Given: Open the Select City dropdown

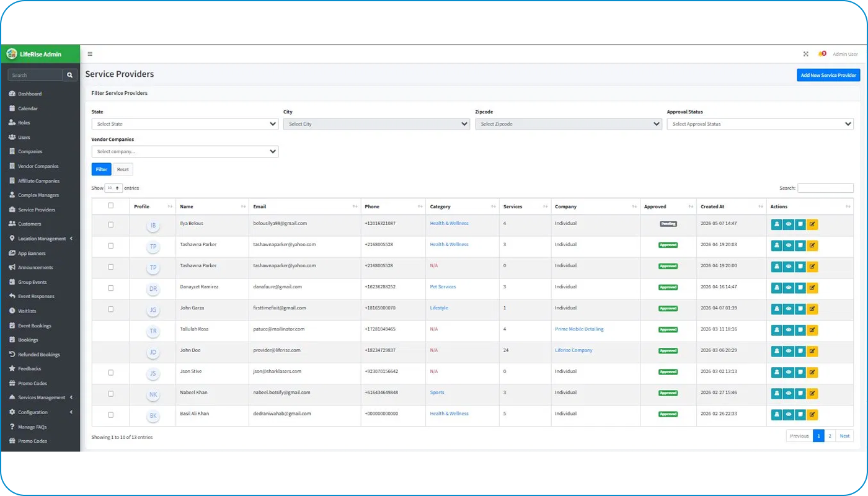Looking at the screenshot, I should pos(376,124).
